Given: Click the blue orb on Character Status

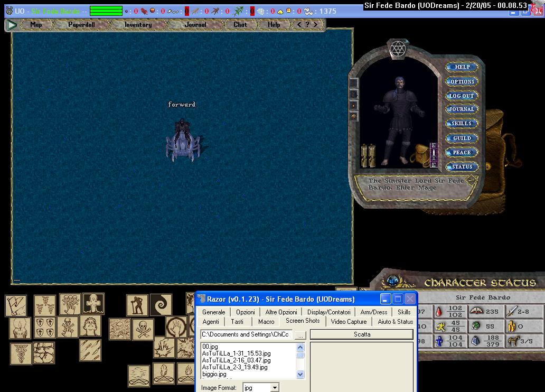Looking at the screenshot, I should 393,281.
